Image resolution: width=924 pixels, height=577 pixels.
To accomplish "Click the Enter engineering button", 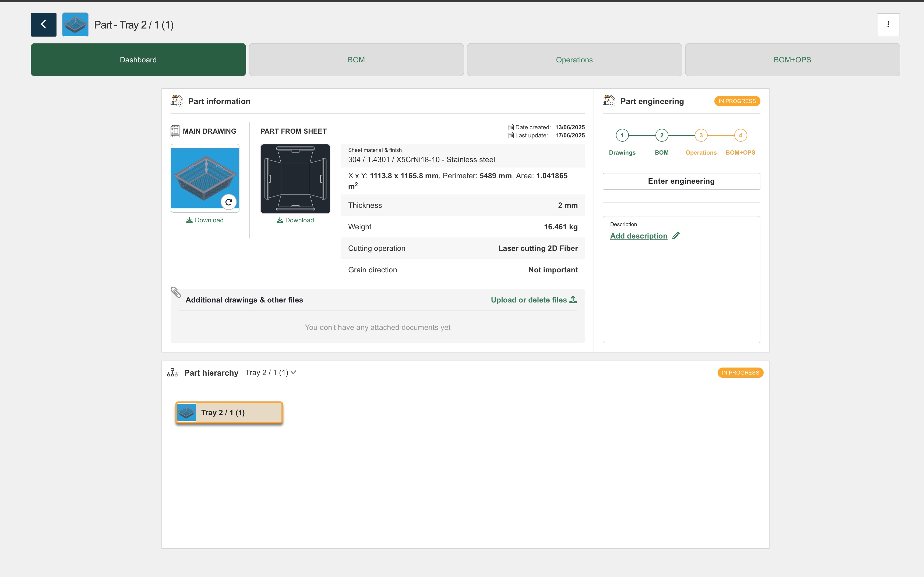I will pyautogui.click(x=681, y=181).
